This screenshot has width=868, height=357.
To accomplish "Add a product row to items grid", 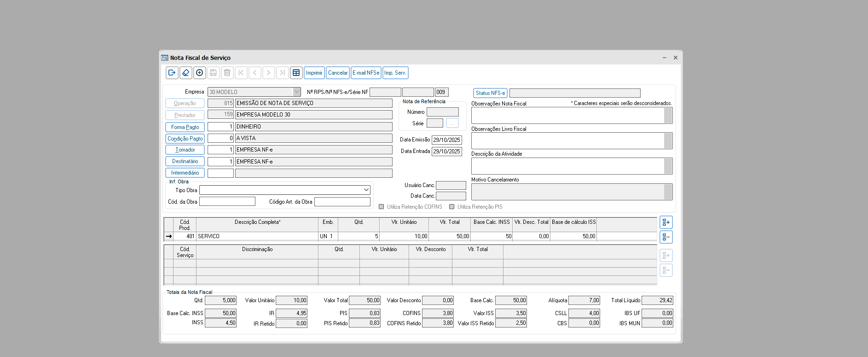I will coord(665,222).
